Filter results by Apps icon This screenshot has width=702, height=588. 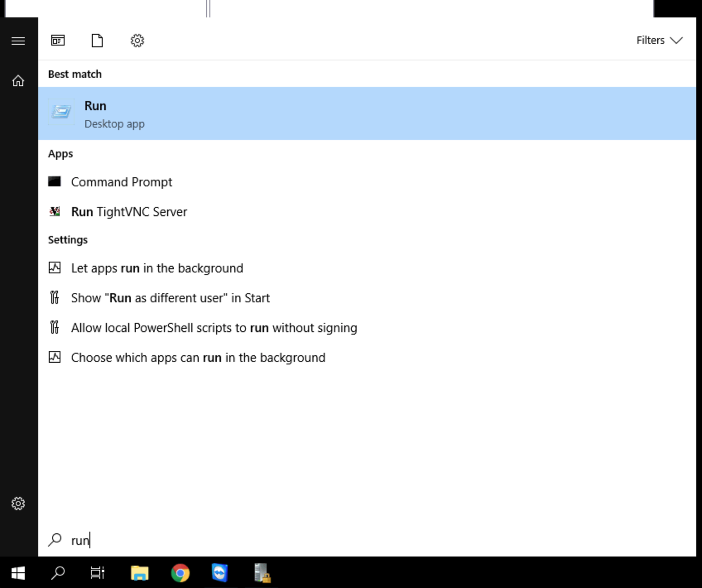pos(58,41)
